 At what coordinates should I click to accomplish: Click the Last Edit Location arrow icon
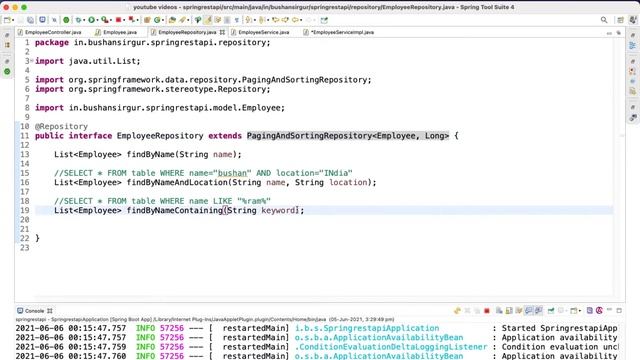coord(276,20)
